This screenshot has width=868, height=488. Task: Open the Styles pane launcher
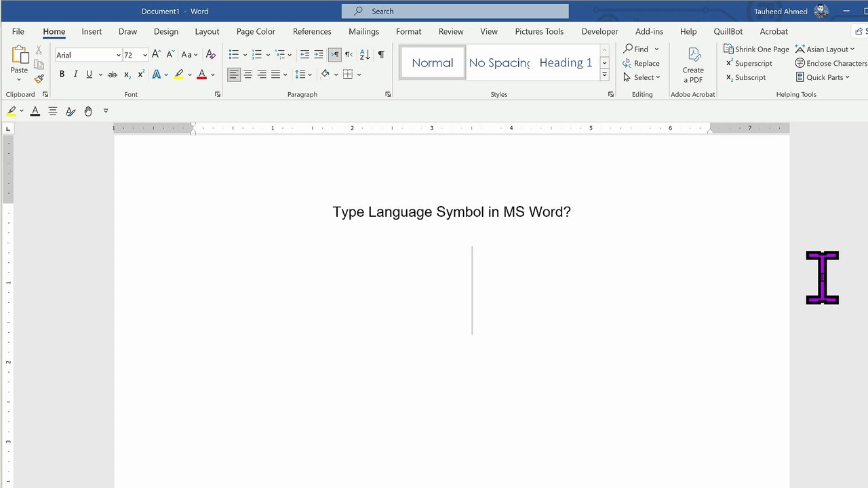[x=611, y=94]
